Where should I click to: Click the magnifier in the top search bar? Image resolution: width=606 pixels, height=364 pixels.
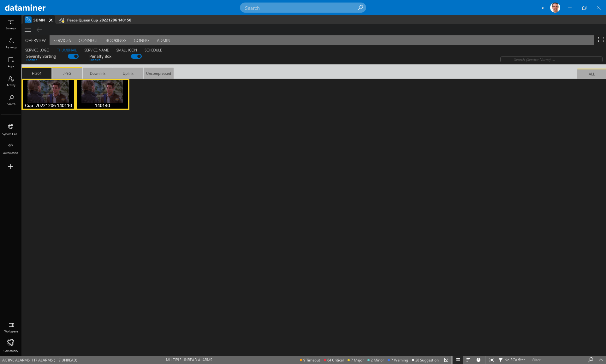[x=360, y=8]
